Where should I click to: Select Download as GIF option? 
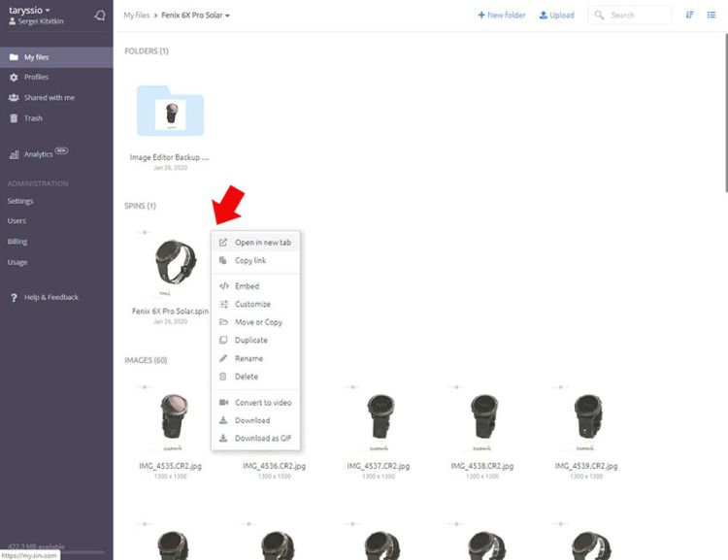(x=255, y=438)
